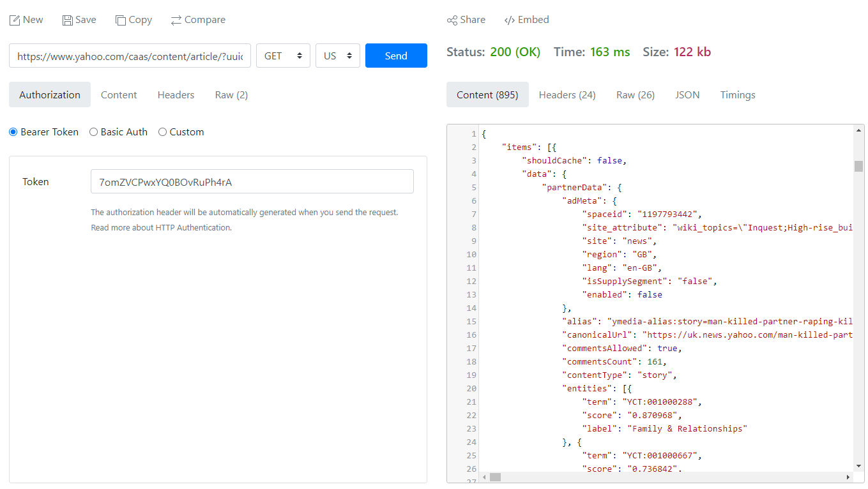Save the current request
The height and width of the screenshot is (489, 868).
[79, 20]
